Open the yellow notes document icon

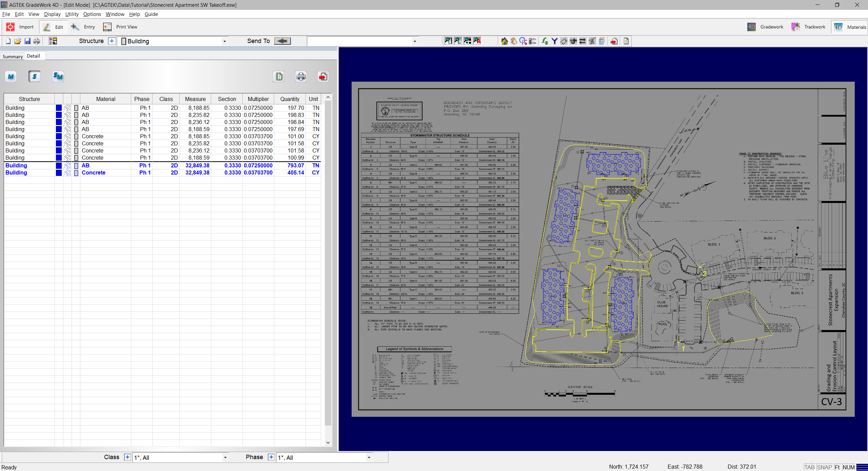click(626, 41)
